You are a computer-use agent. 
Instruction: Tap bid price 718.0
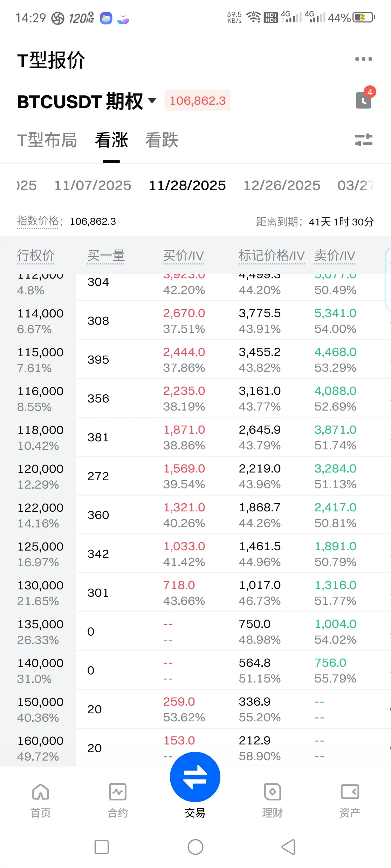179,585
